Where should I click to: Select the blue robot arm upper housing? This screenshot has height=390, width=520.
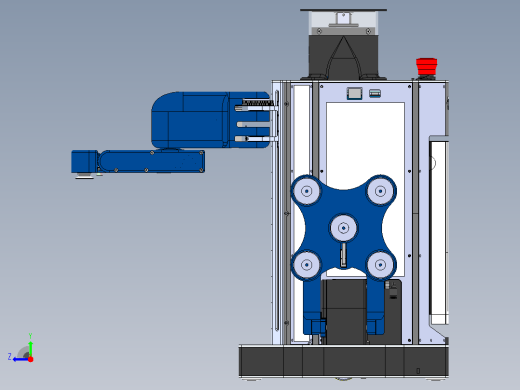[x=210, y=120]
